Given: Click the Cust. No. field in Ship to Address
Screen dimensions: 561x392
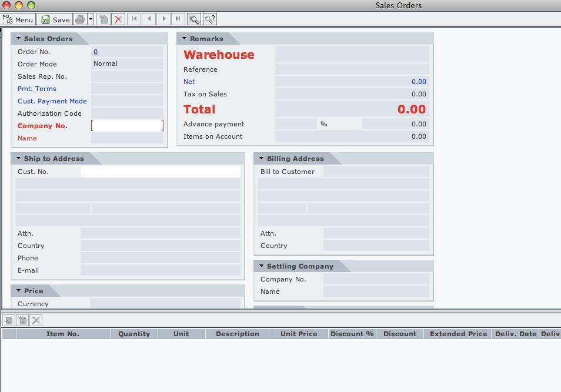Looking at the screenshot, I should [x=161, y=172].
